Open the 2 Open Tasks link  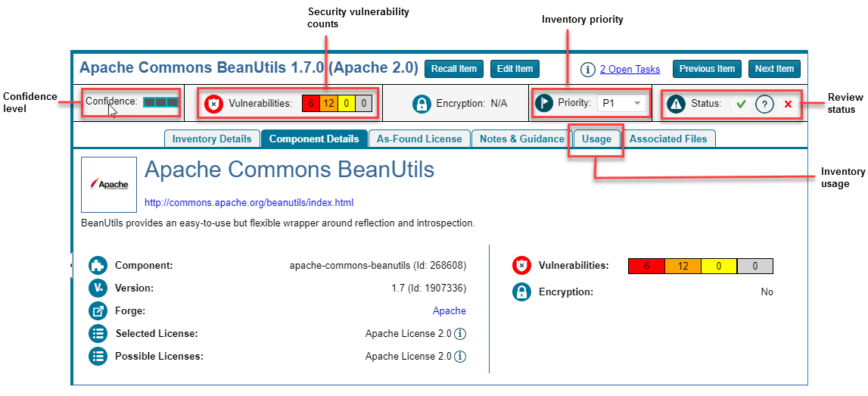point(630,69)
